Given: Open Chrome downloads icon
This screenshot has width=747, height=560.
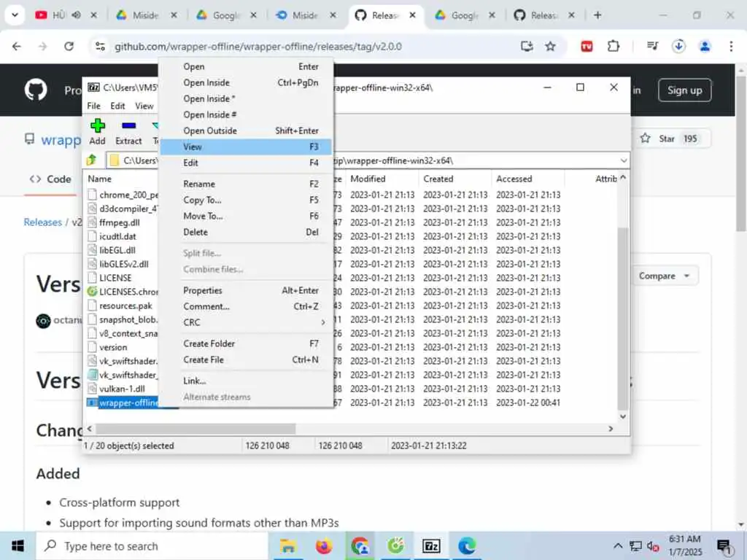Looking at the screenshot, I should pos(678,46).
